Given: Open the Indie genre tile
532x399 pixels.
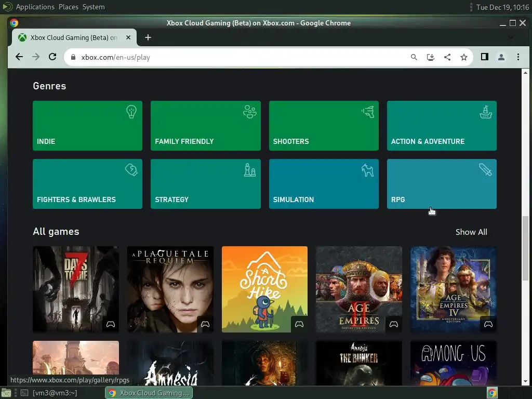Looking at the screenshot, I should coord(87,126).
